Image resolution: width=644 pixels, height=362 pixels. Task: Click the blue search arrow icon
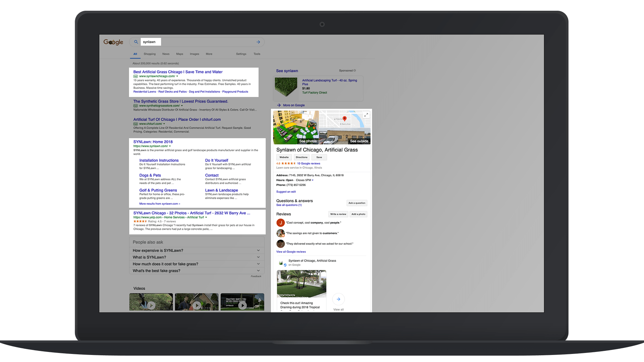pyautogui.click(x=258, y=42)
